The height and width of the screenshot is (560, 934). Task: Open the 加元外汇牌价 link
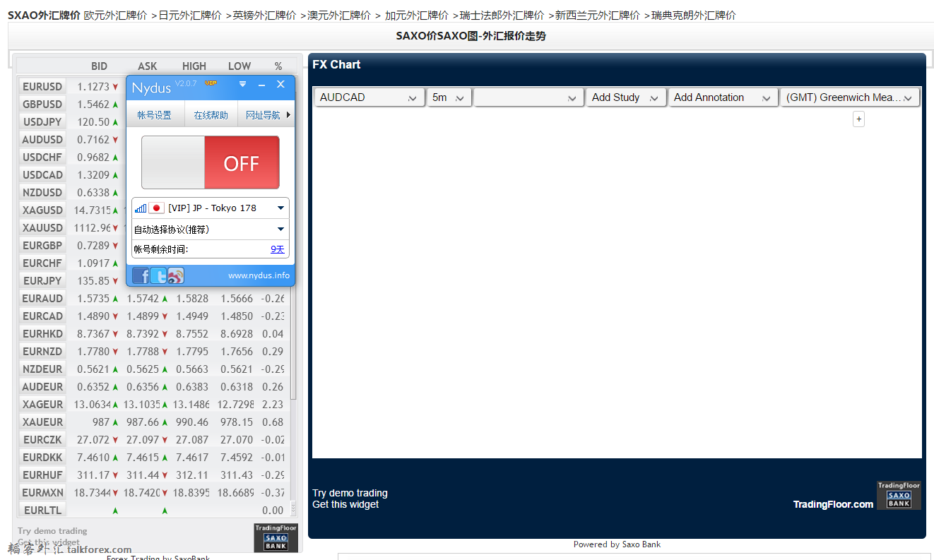coord(417,15)
